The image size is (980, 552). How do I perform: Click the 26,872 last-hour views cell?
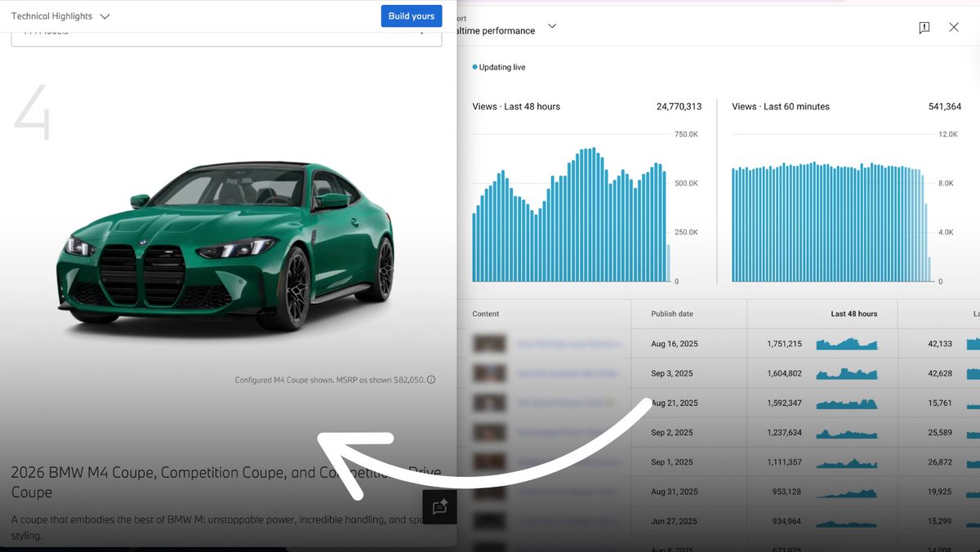click(x=940, y=462)
